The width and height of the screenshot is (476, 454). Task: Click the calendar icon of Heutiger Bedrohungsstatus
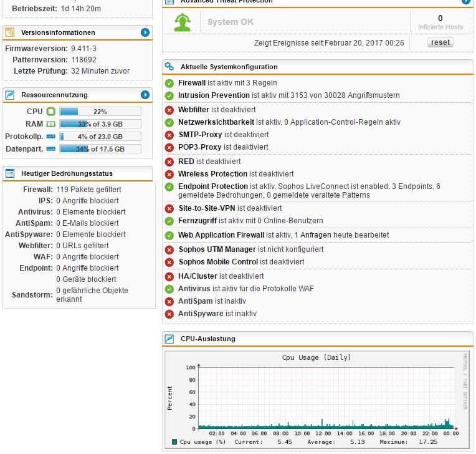10,173
